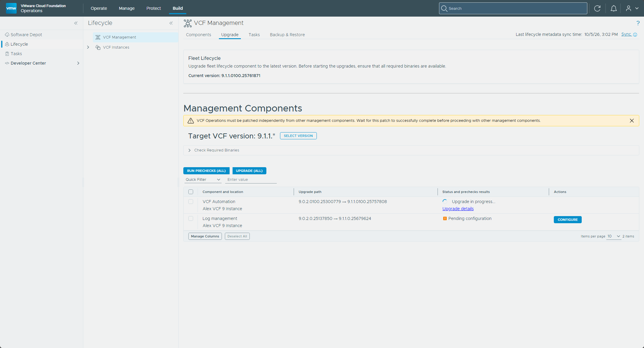Image resolution: width=644 pixels, height=348 pixels.
Task: Click the Software Depot icon
Action: 7,35
